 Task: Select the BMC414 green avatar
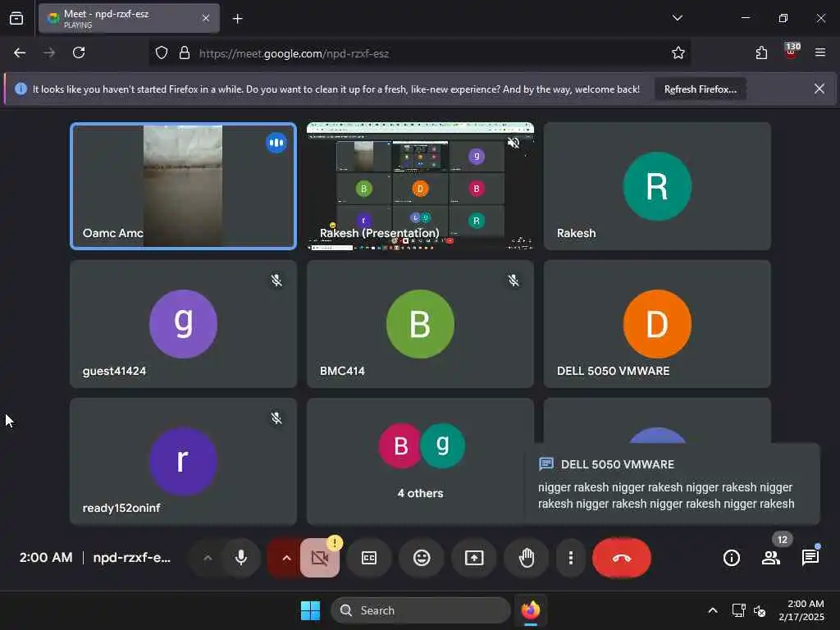tap(421, 323)
